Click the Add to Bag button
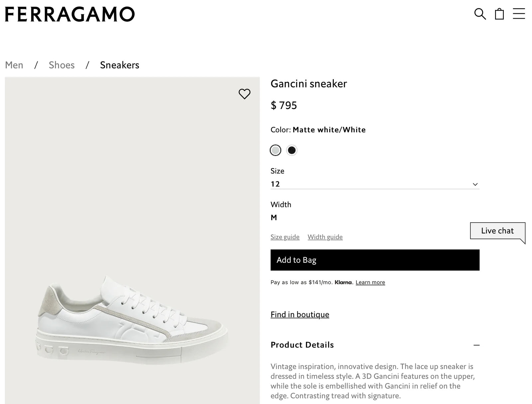532x404 pixels. 374,260
